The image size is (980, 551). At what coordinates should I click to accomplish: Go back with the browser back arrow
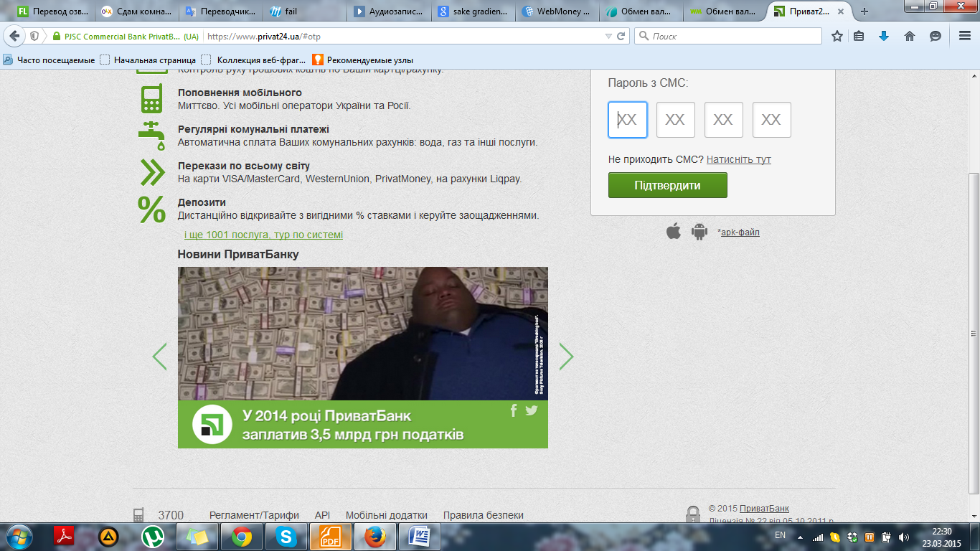[14, 36]
